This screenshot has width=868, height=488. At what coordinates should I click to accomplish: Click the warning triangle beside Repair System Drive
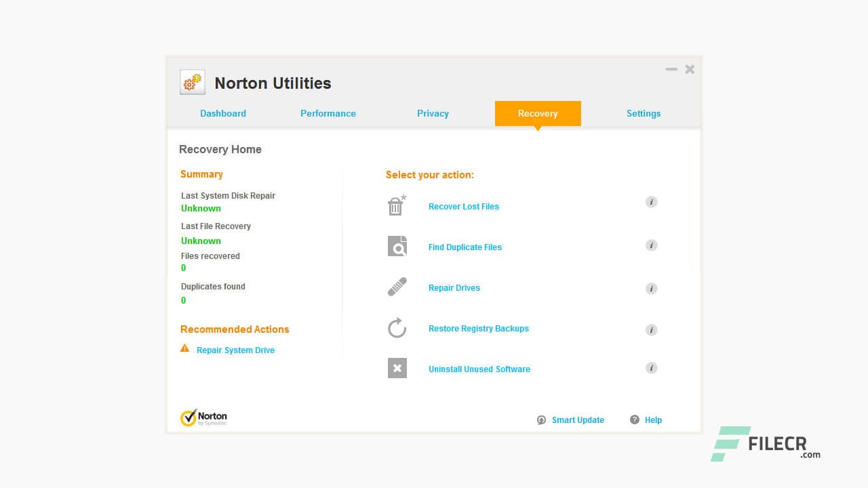184,348
